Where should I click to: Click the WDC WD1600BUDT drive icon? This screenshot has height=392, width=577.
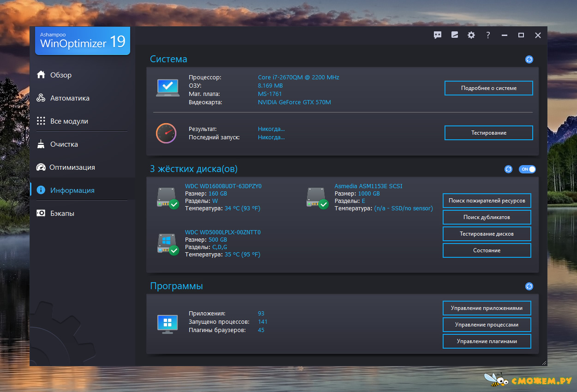(168, 198)
